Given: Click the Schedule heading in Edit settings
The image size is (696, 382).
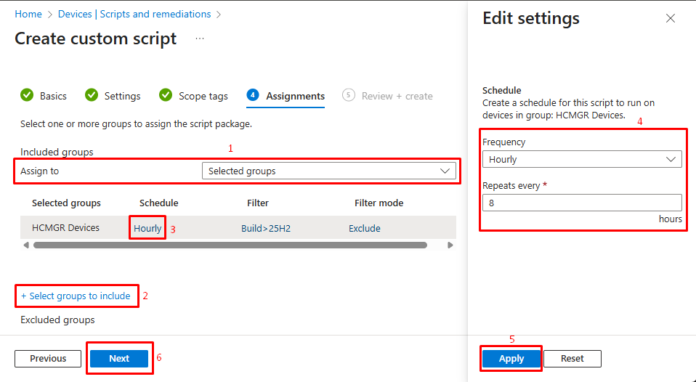Looking at the screenshot, I should [x=502, y=90].
